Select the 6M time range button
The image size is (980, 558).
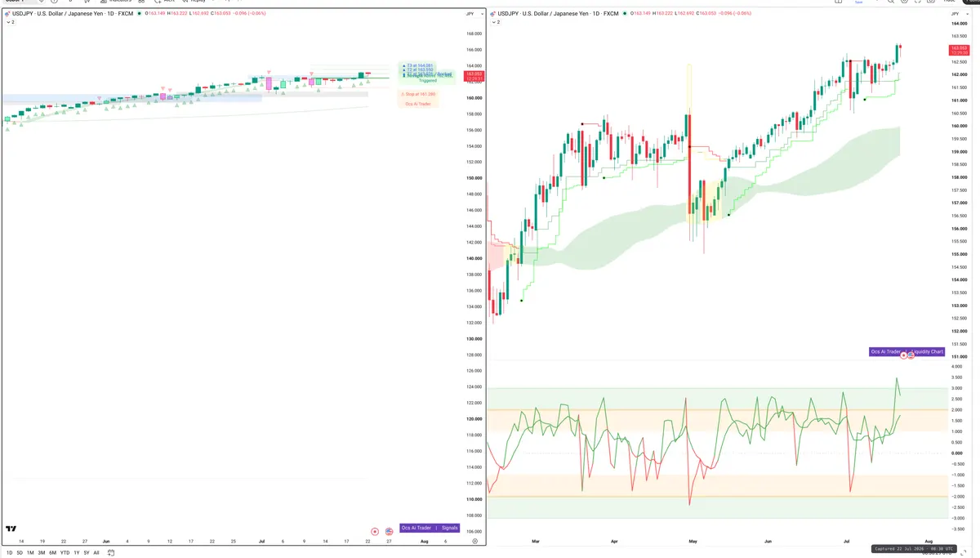tap(52, 553)
